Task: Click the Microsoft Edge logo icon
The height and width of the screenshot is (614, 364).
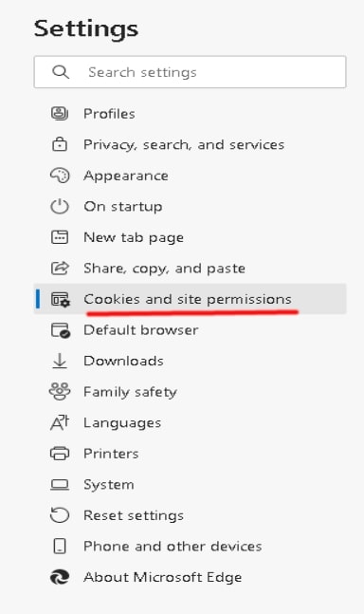Action: click(x=60, y=577)
